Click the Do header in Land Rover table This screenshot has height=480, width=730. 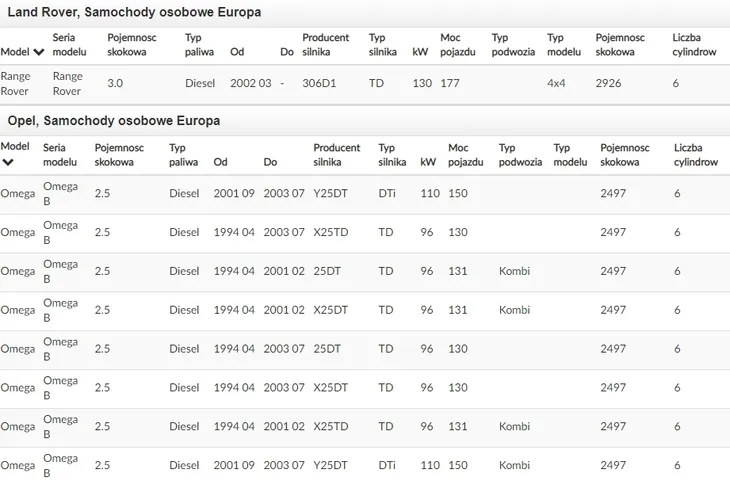point(287,52)
